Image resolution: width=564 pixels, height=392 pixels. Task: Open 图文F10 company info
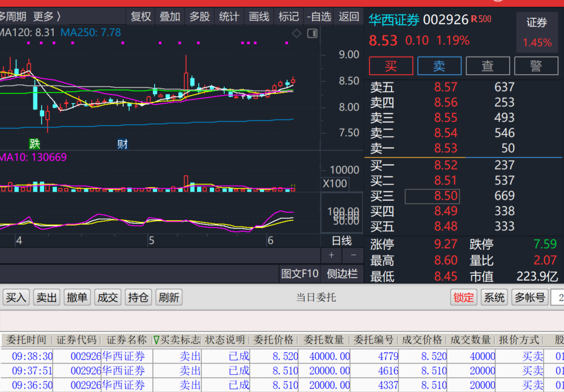coord(300,274)
